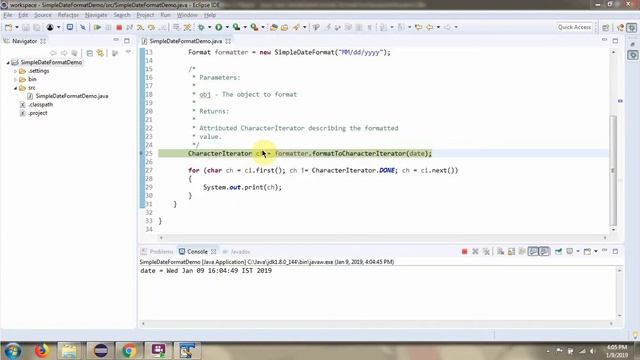Collapse the src folder in Navigator
Screen dimensions: 640x360
[16, 88]
